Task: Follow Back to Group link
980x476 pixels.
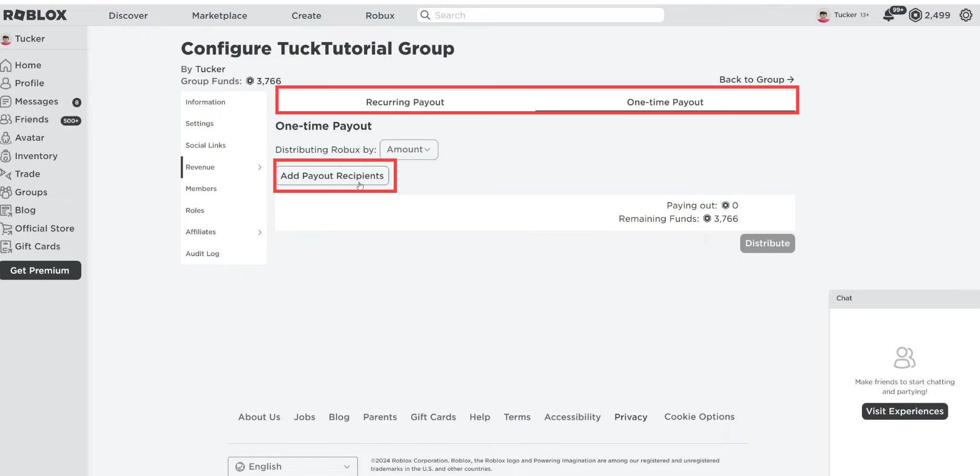Action: (756, 80)
